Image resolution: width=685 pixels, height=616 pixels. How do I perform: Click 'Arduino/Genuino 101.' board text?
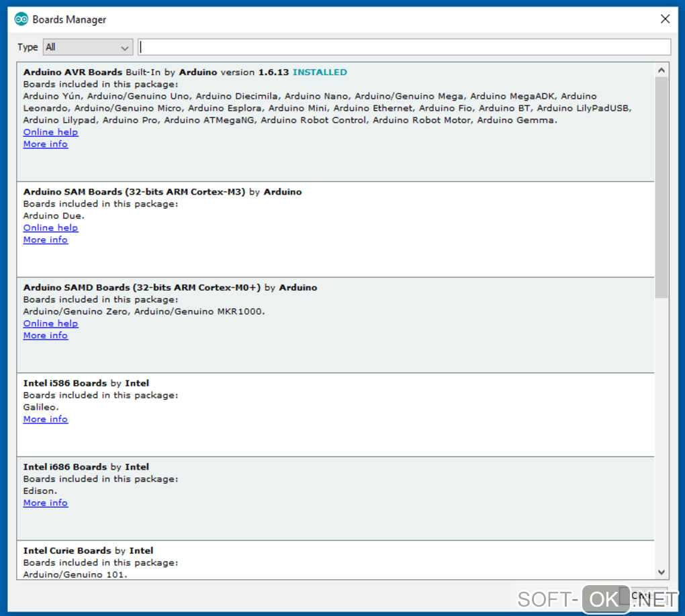click(x=75, y=574)
